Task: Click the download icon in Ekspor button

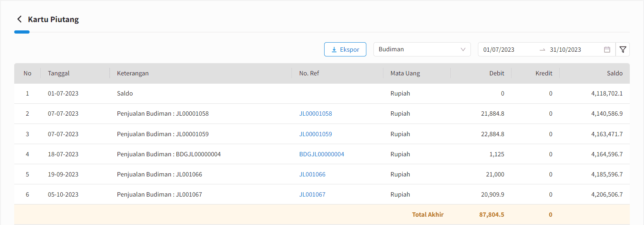Action: 334,49
